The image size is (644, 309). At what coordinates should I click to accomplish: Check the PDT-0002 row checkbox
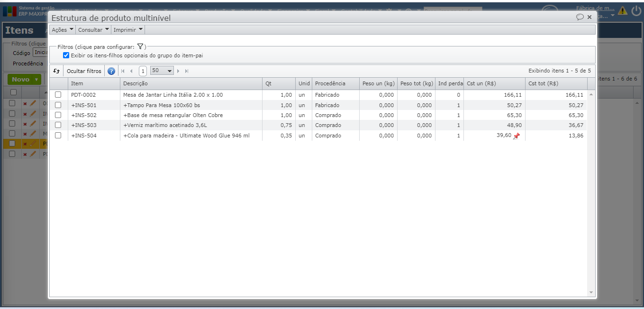pos(58,95)
